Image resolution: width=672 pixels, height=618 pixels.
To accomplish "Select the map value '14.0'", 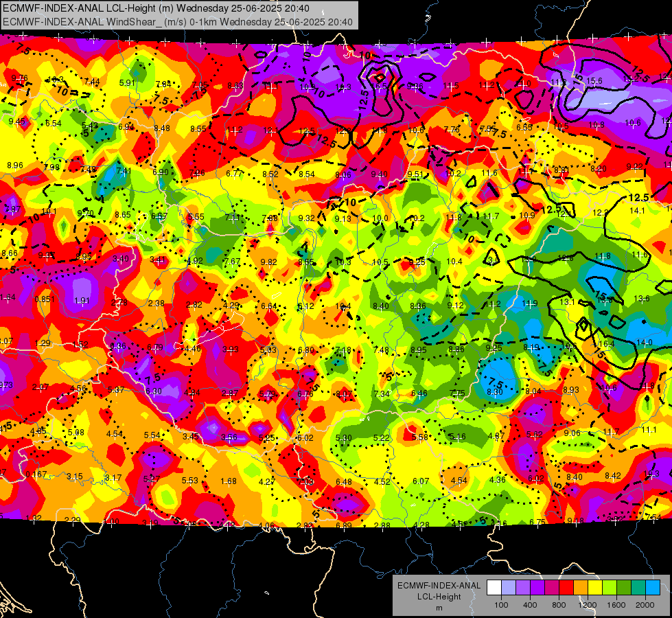I will click(645, 342).
